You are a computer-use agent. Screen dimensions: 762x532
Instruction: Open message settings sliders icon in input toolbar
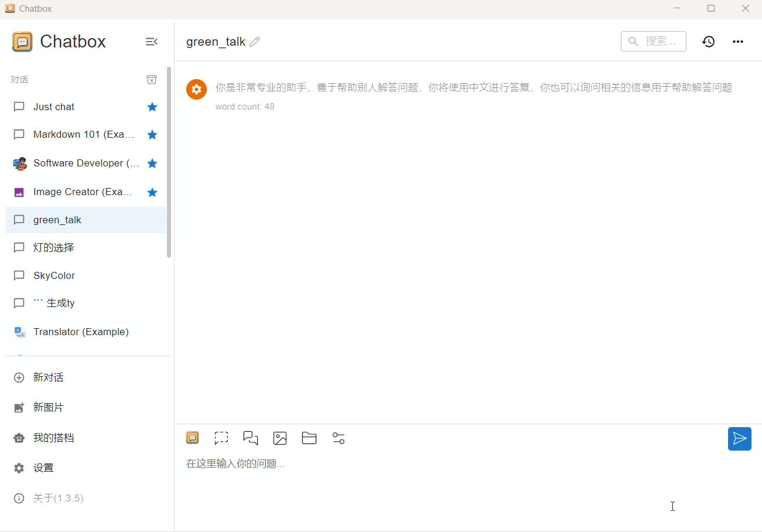pos(339,438)
